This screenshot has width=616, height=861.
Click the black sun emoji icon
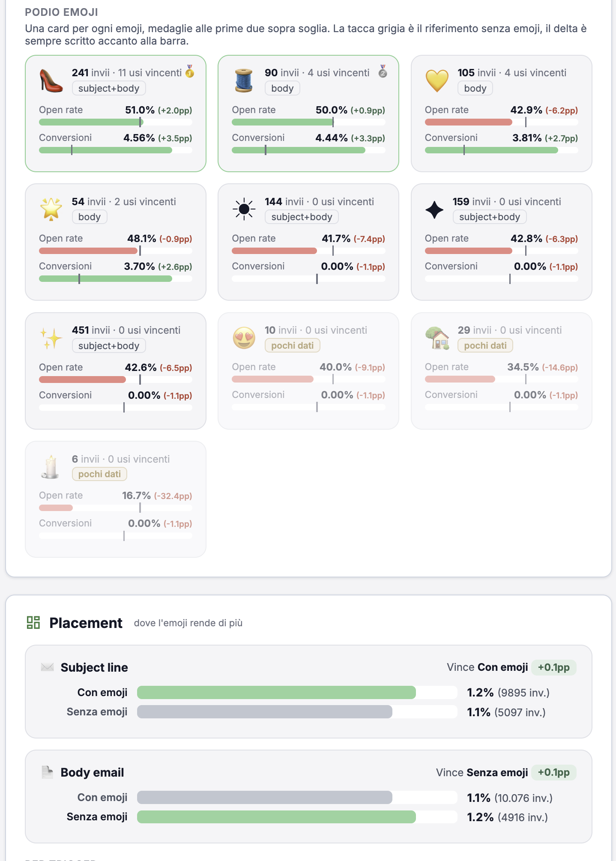click(x=244, y=209)
